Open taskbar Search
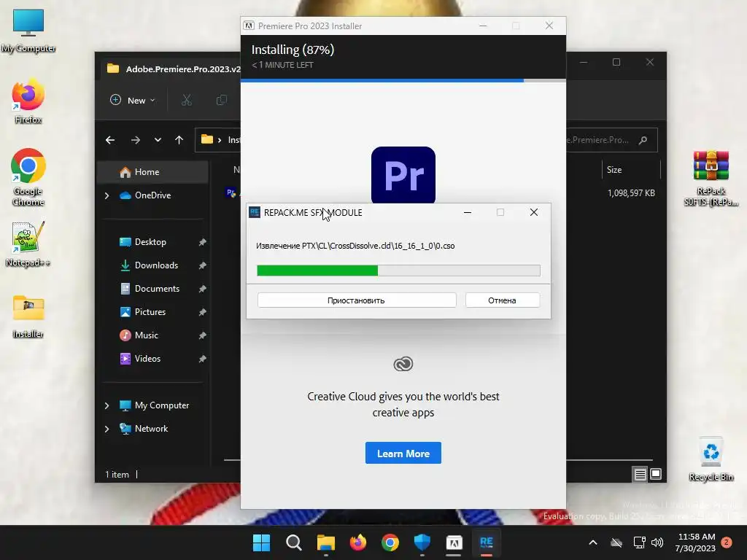 [x=293, y=542]
